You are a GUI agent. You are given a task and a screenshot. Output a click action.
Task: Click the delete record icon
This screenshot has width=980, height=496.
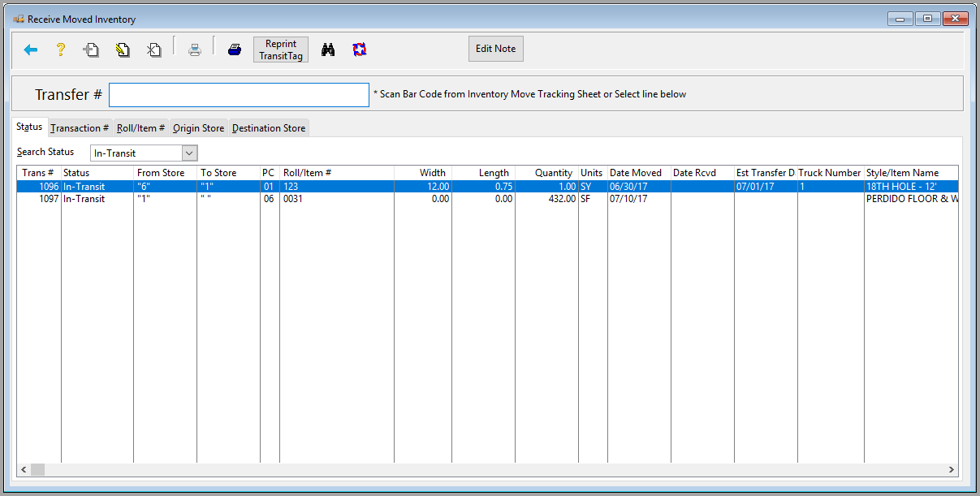(153, 50)
